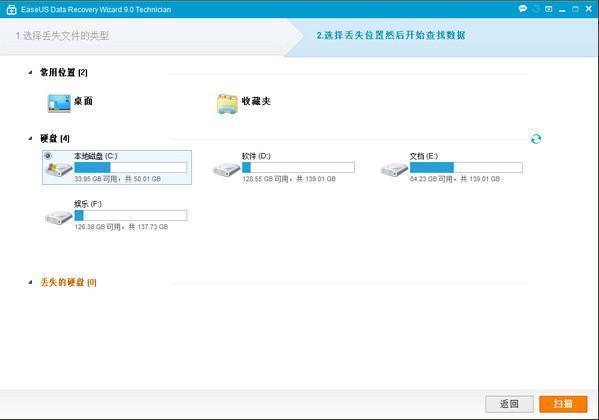The height and width of the screenshot is (420, 599).
Task: Click the 返回 back button
Action: (x=509, y=404)
